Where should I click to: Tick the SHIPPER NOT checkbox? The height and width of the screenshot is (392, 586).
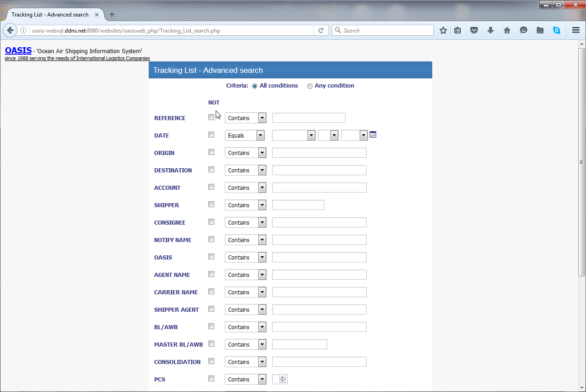(x=212, y=204)
